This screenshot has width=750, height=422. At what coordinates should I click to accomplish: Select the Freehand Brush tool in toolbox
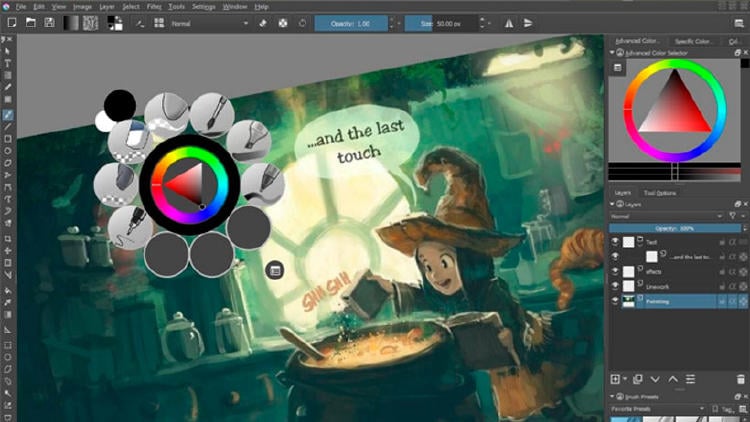click(x=7, y=114)
